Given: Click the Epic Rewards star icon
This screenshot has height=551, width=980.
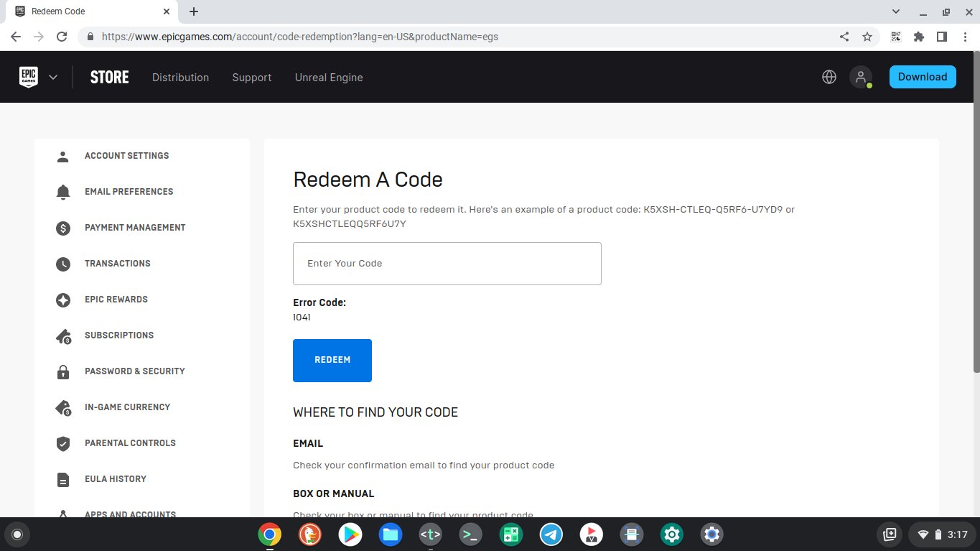Looking at the screenshot, I should pos(63,300).
